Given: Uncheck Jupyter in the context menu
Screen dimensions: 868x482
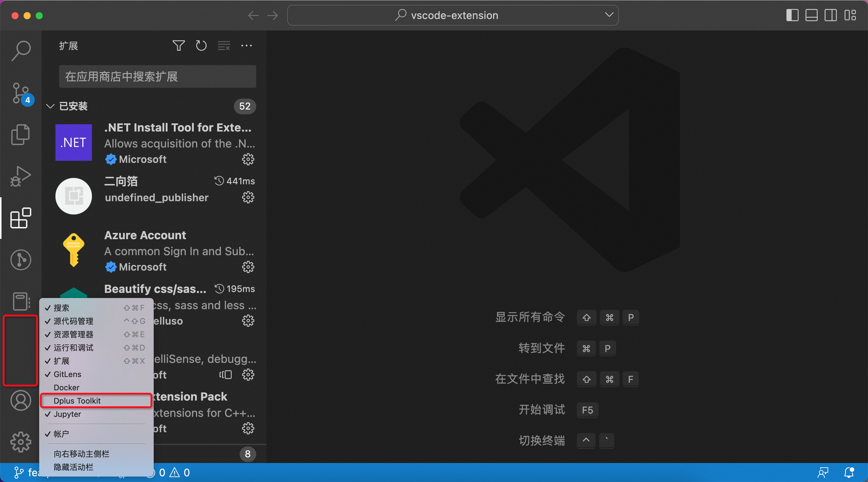Looking at the screenshot, I should coord(96,414).
